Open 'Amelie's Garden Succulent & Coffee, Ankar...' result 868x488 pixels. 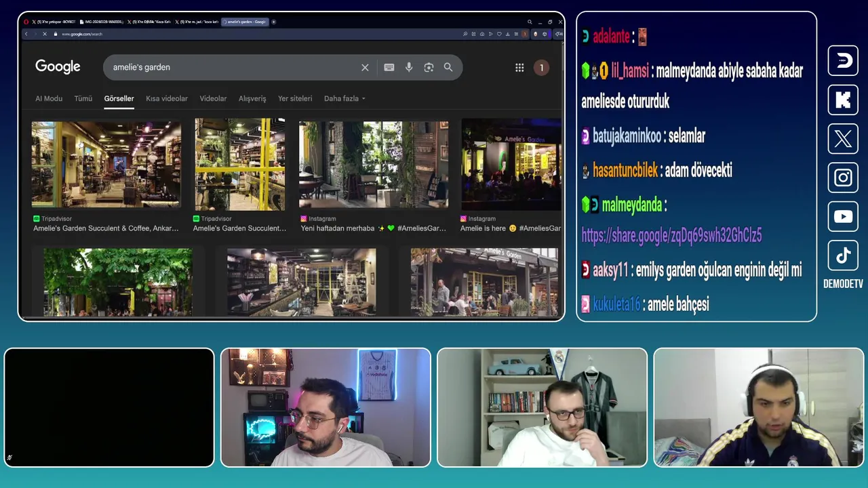(x=106, y=228)
